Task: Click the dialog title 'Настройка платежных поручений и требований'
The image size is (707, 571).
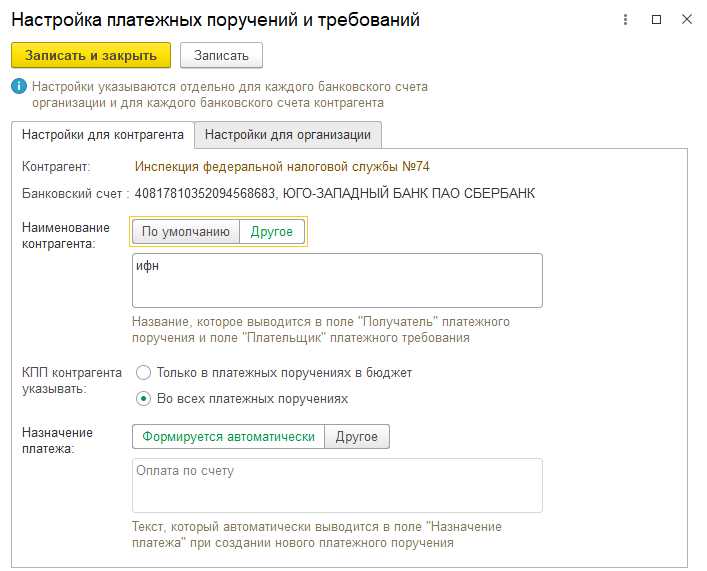Action: pyautogui.click(x=216, y=20)
